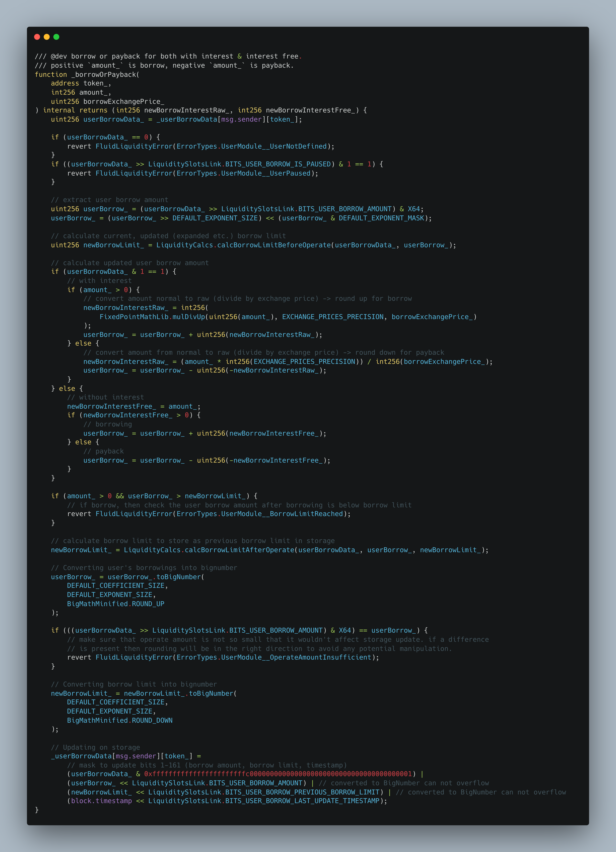The image size is (616, 852).
Task: Click the comment "// calculate updated user borrow amount"
Action: 130,263
